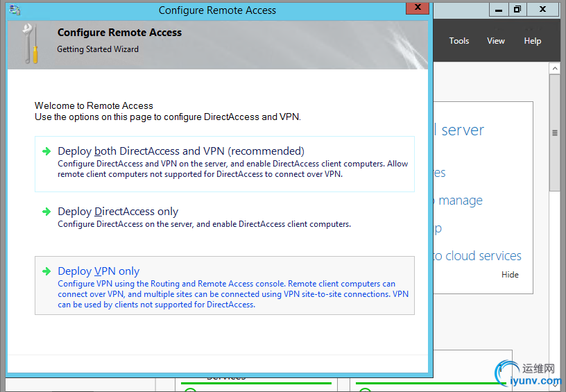The width and height of the screenshot is (566, 392).
Task: Click the wrench and screwdriver wizard icon
Action: click(31, 44)
